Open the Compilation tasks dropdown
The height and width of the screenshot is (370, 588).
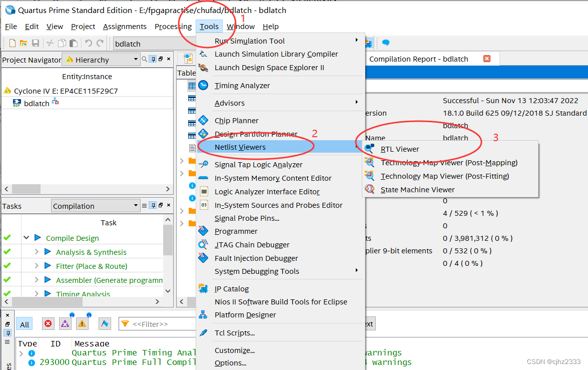pos(95,206)
